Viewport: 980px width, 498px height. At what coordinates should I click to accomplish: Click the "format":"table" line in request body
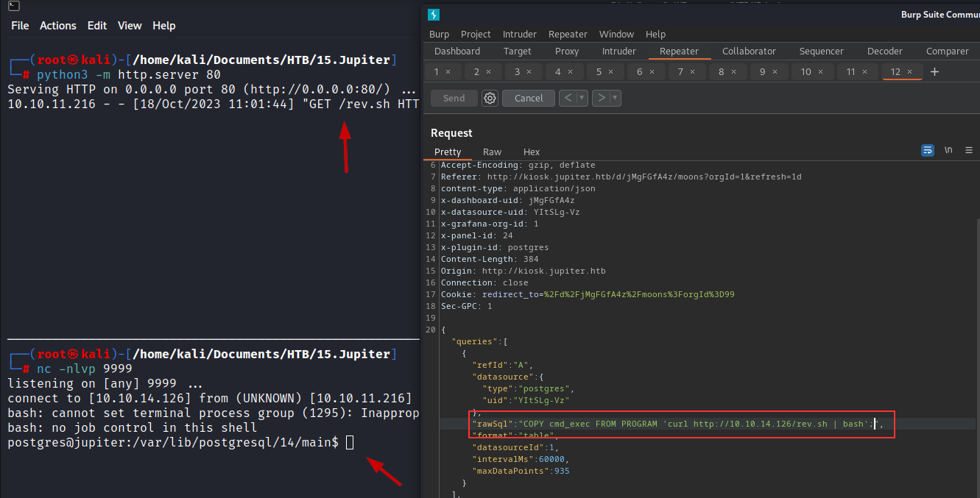(514, 435)
